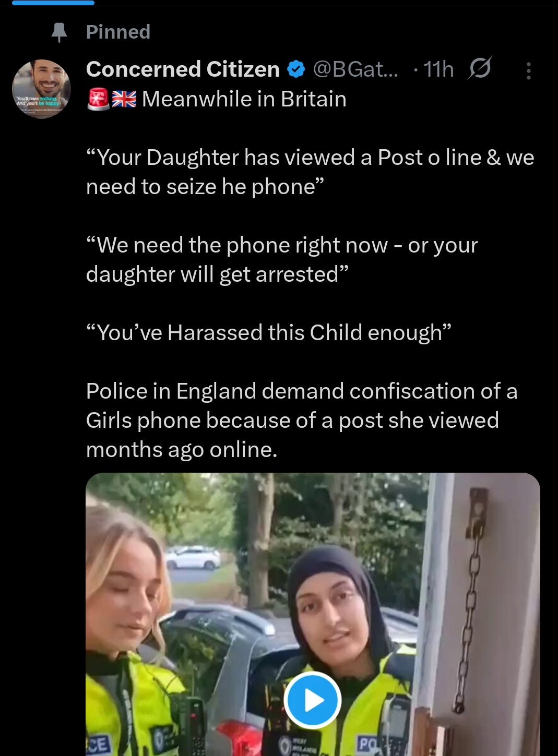Image resolution: width=558 pixels, height=756 pixels.
Task: Open the Concerned Citizen profile avatar
Action: [x=41, y=89]
